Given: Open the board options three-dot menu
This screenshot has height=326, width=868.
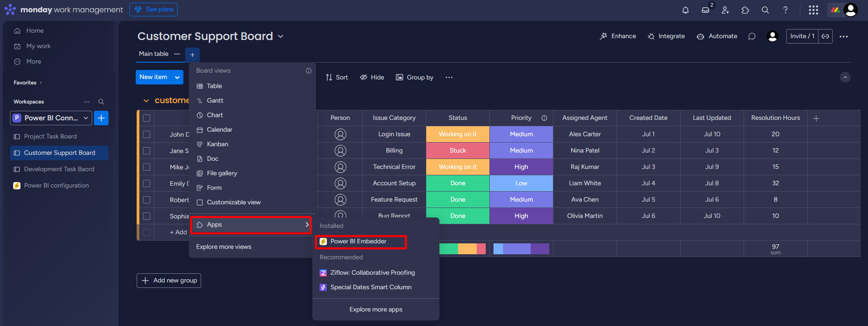Looking at the screenshot, I should tap(843, 36).
